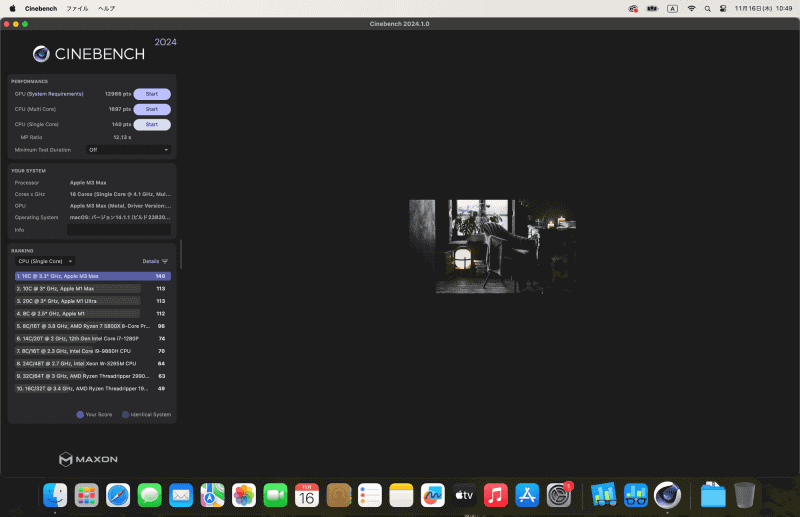
Task: Open ranking CPU (Single Core) dropdown
Action: point(45,261)
